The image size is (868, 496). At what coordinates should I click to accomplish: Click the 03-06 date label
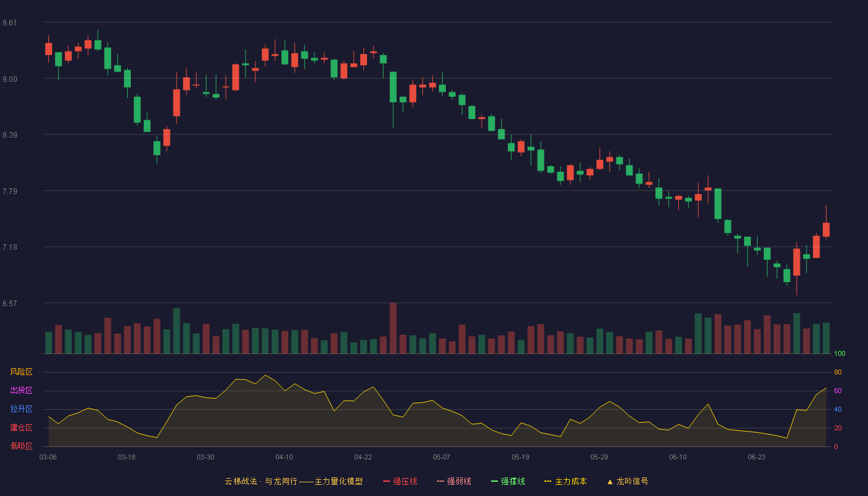point(48,457)
